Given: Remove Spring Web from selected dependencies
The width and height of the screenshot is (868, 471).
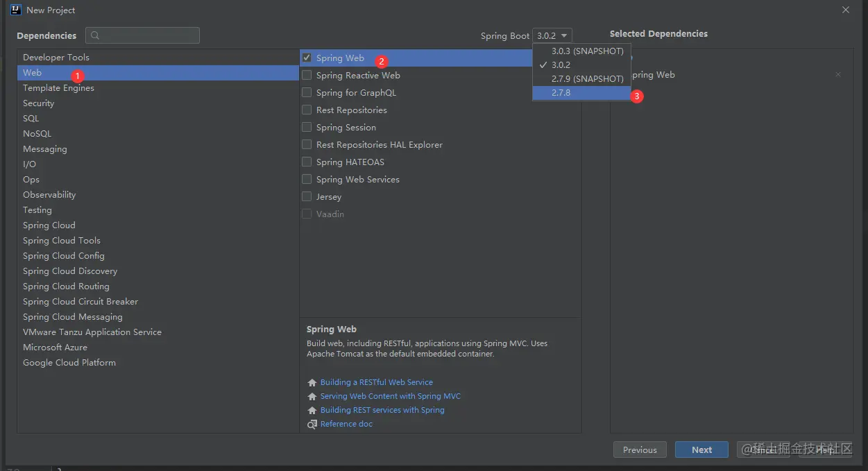Looking at the screenshot, I should coord(838,74).
